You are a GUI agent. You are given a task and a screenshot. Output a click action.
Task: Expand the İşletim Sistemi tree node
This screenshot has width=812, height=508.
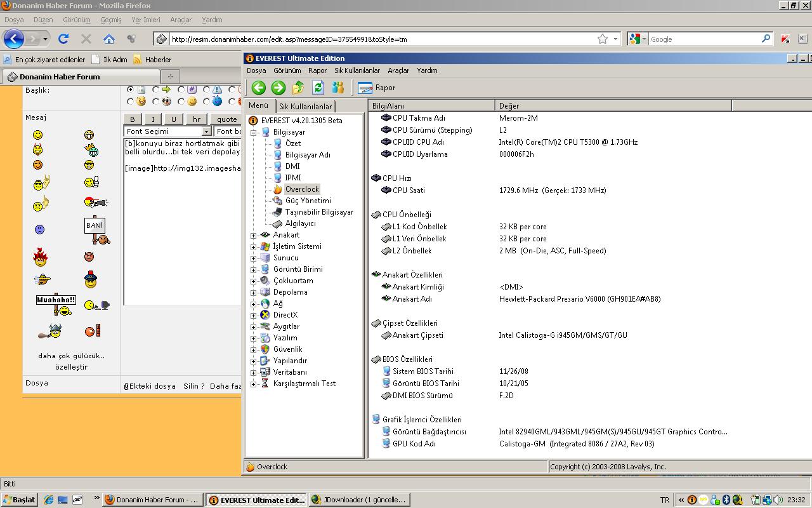[254, 246]
